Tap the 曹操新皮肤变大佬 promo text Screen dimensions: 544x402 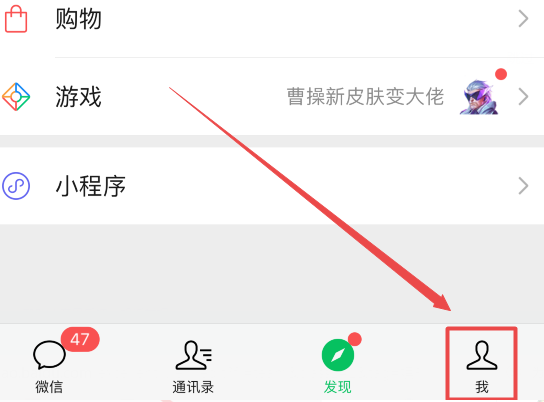click(365, 96)
